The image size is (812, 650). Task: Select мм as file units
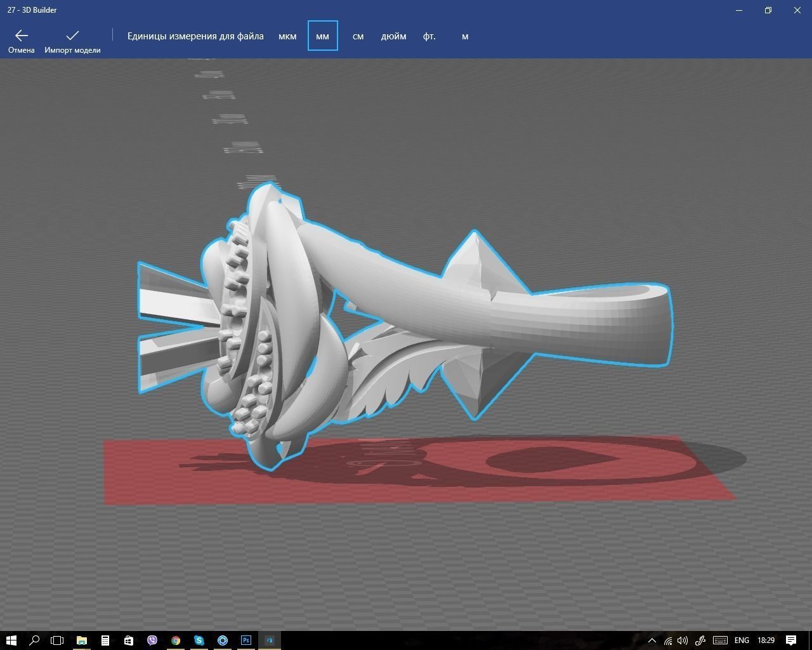322,36
